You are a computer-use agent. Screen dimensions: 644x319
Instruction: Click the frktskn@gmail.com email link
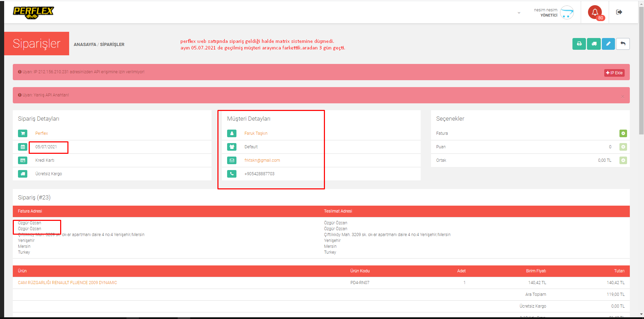click(262, 160)
